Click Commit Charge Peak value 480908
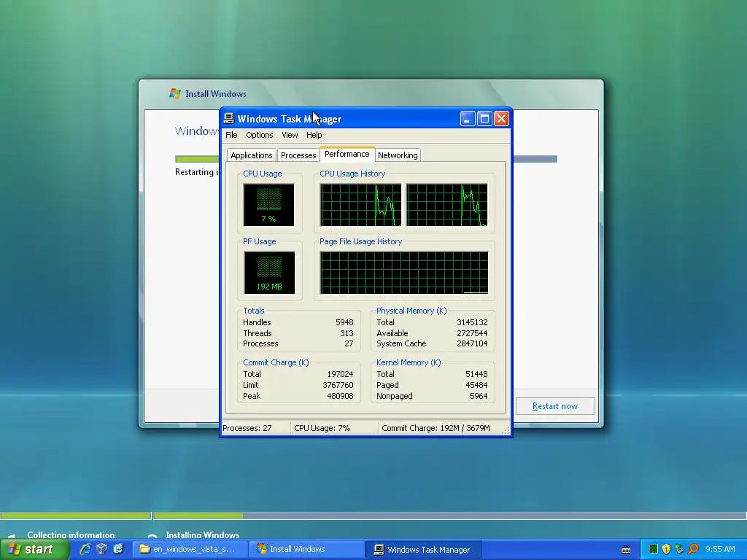This screenshot has height=560, width=747. pyautogui.click(x=340, y=396)
